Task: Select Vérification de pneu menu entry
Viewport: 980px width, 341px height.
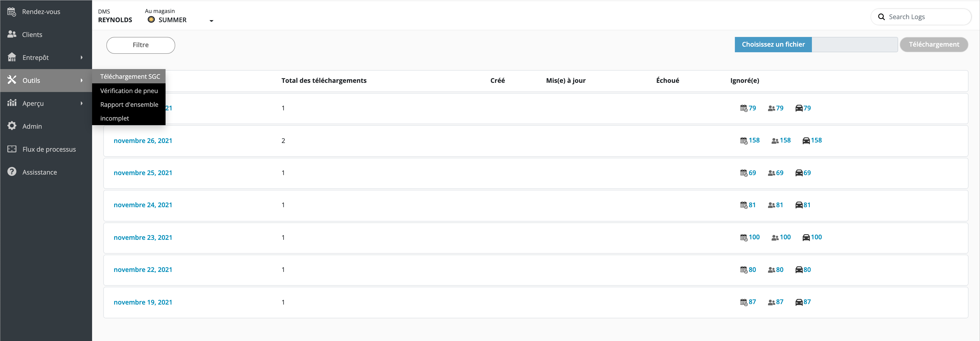Action: (129, 91)
